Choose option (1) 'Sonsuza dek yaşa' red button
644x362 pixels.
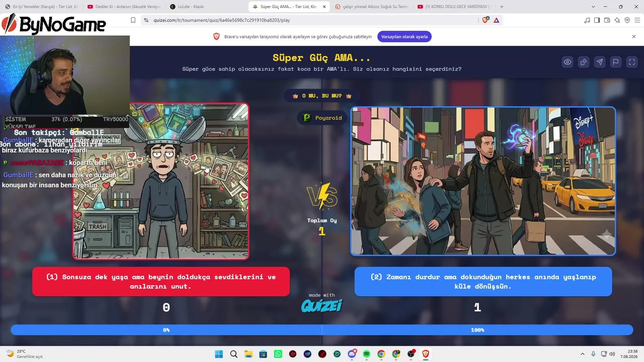tap(161, 282)
